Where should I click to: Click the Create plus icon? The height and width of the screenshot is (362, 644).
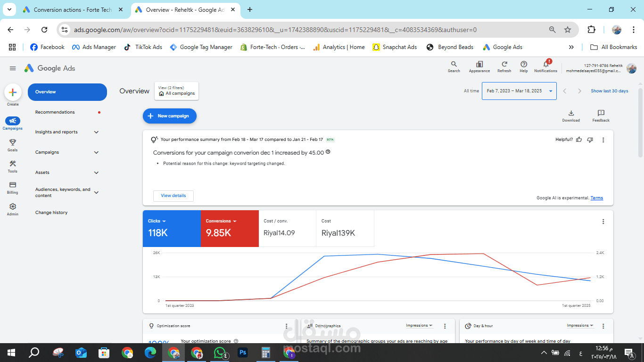[x=13, y=92]
